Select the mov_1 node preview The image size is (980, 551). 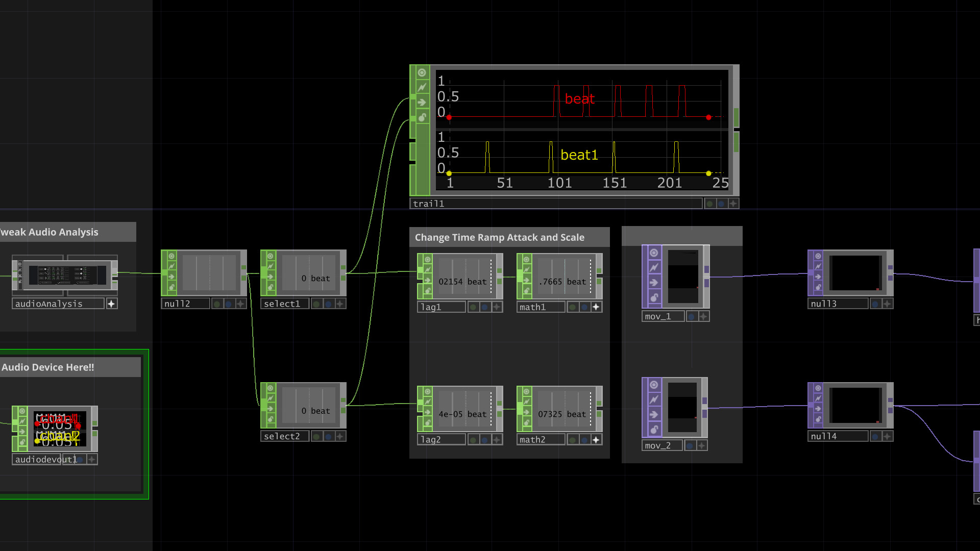[x=683, y=276]
